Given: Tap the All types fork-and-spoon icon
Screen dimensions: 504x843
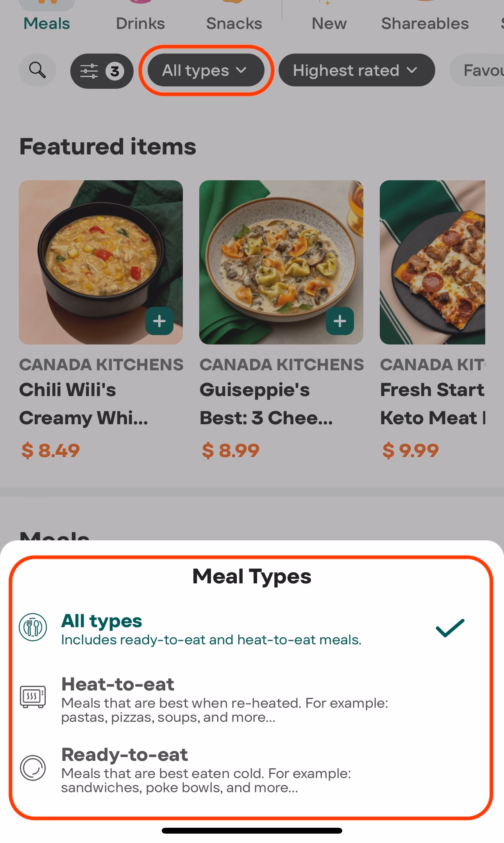Looking at the screenshot, I should 33,627.
